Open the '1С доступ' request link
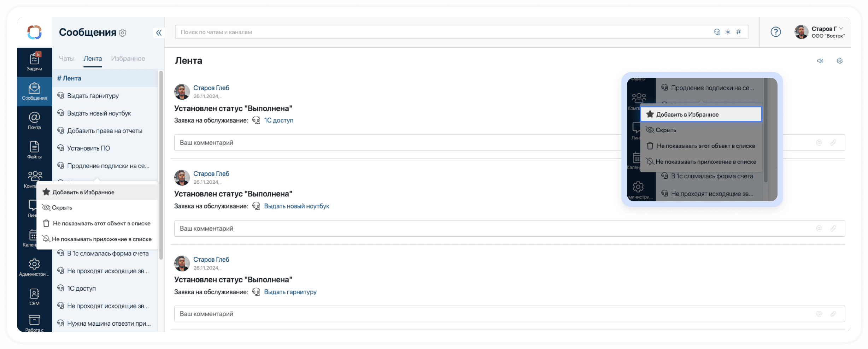 click(278, 120)
